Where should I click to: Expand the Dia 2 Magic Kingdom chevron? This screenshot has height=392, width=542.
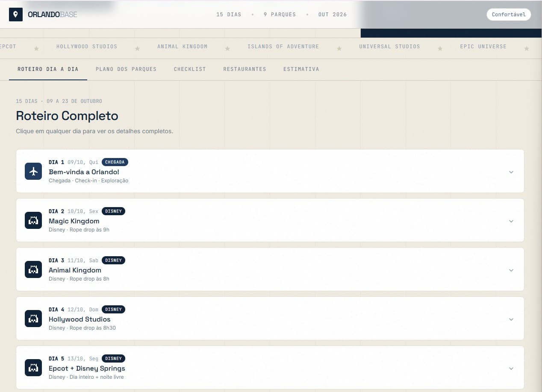(x=511, y=221)
